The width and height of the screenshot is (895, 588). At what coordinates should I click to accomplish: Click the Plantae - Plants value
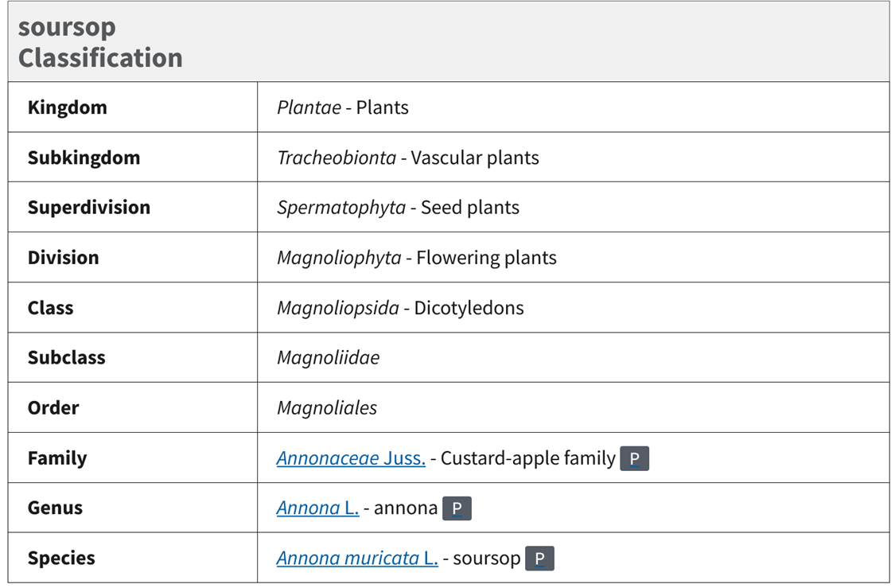342,108
